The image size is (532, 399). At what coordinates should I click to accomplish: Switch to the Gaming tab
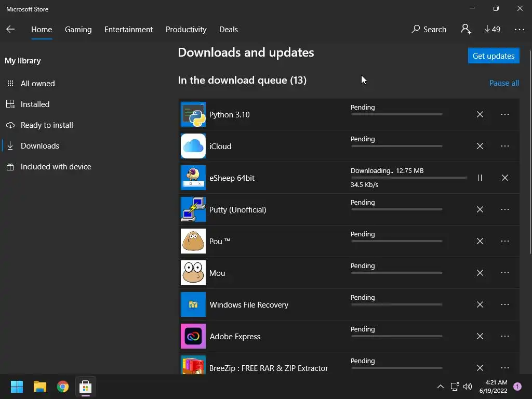[78, 30]
